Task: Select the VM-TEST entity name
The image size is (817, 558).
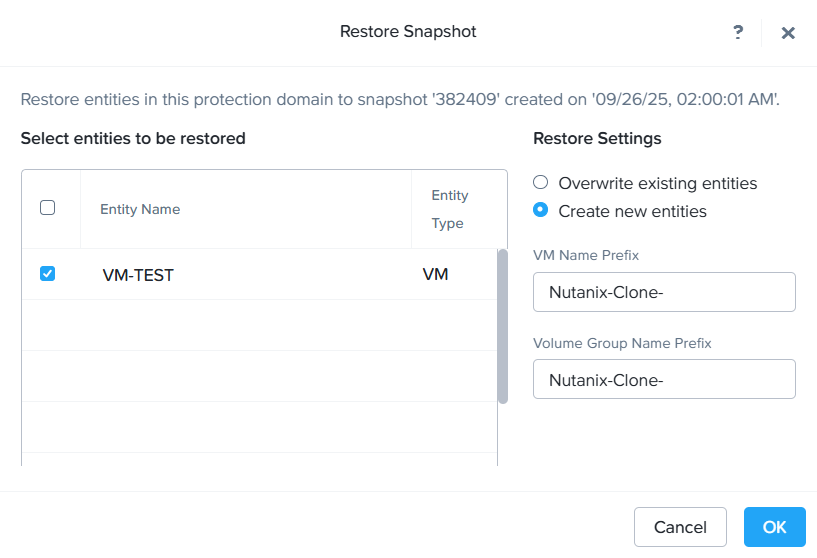Action: (x=138, y=275)
